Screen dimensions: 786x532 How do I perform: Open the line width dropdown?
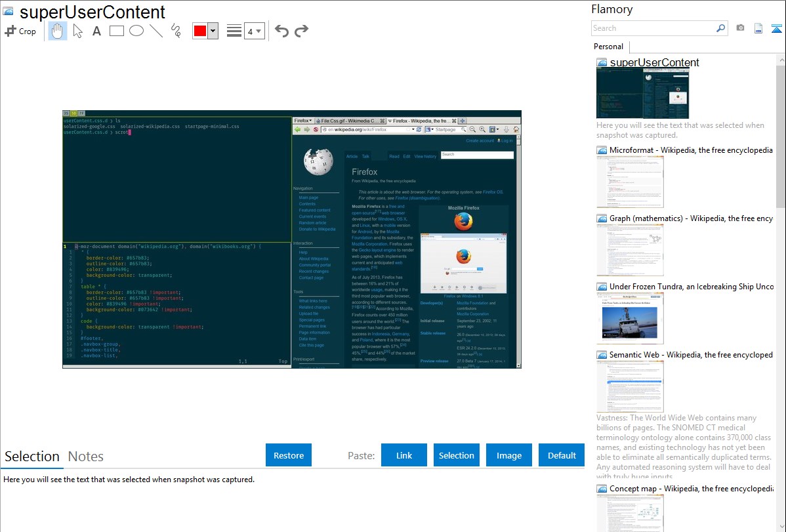(x=254, y=31)
